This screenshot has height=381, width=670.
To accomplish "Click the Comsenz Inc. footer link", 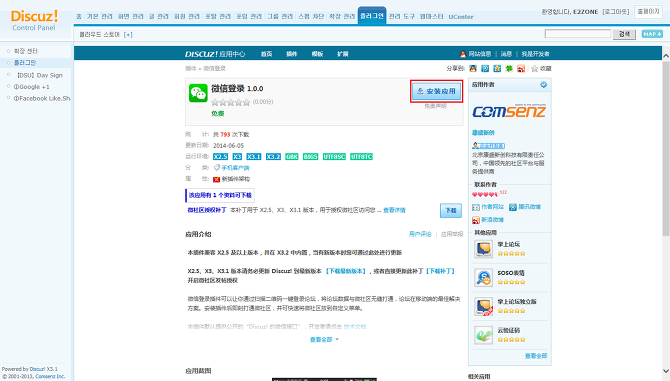I will [50, 376].
